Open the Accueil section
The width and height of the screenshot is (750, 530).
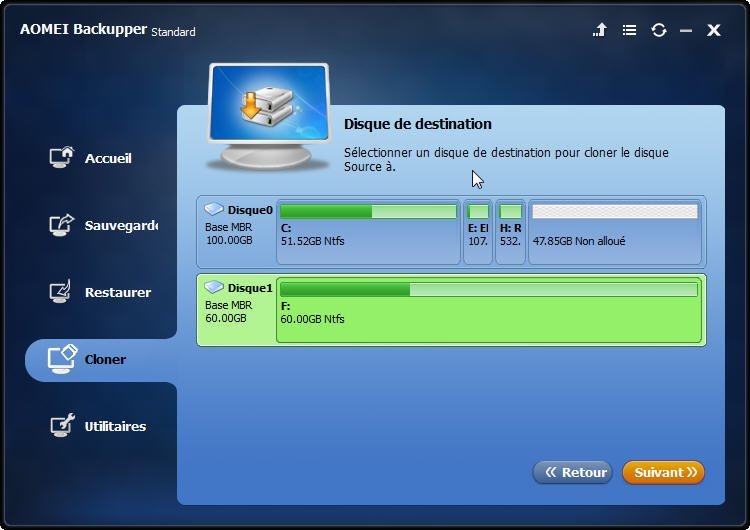click(108, 158)
